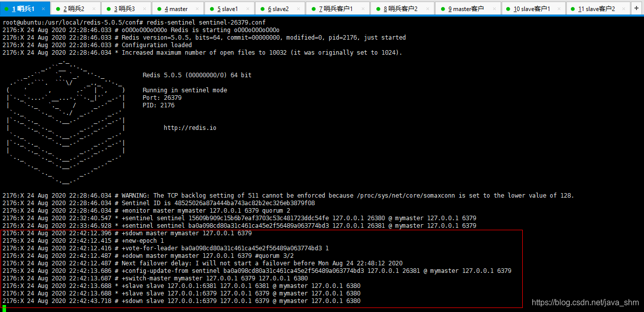The height and width of the screenshot is (312, 644).
Task: Switch to the 哨兵1 session tab
Action: [25, 9]
